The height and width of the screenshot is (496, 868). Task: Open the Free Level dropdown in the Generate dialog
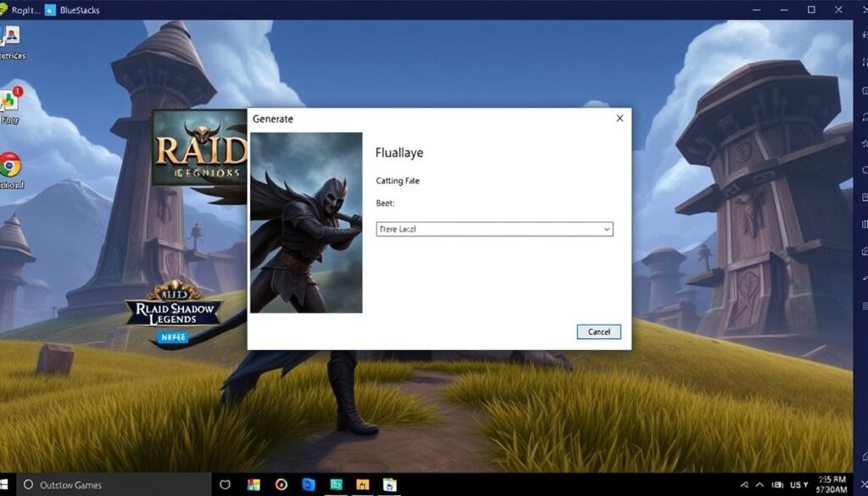[494, 229]
